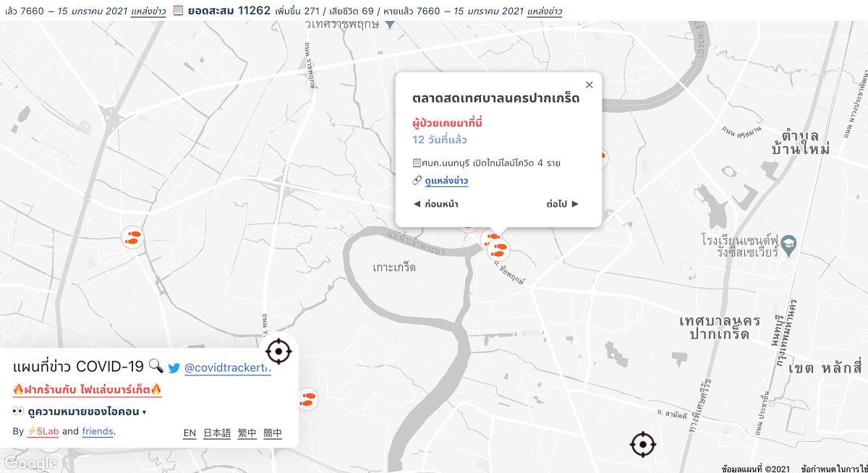Click the school pin for โรงเรียนเซนต์ฟรังซีสเซเวียร์
Screen dimensions: 868x473
point(789,244)
